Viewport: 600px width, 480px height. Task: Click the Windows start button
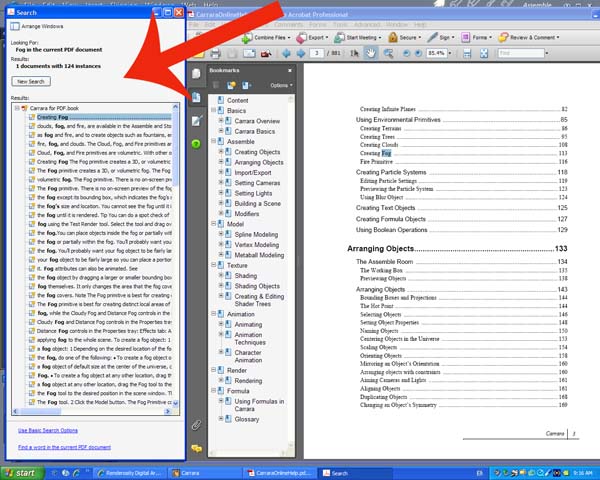tap(22, 473)
